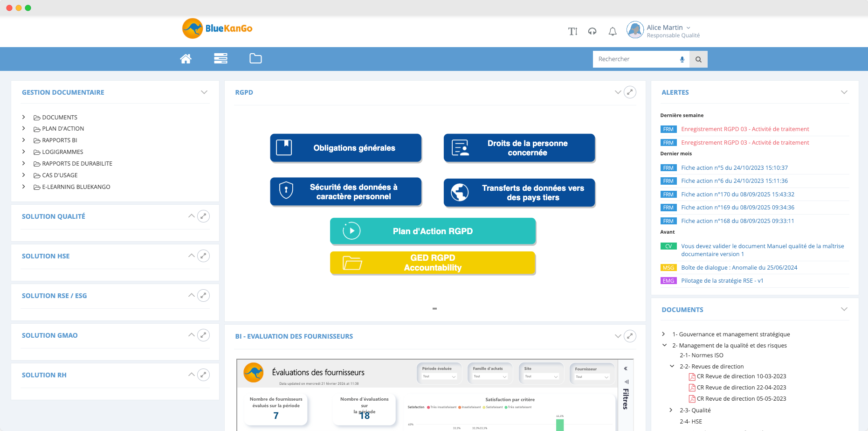
Task: Go to the home page icon
Action: click(x=186, y=59)
